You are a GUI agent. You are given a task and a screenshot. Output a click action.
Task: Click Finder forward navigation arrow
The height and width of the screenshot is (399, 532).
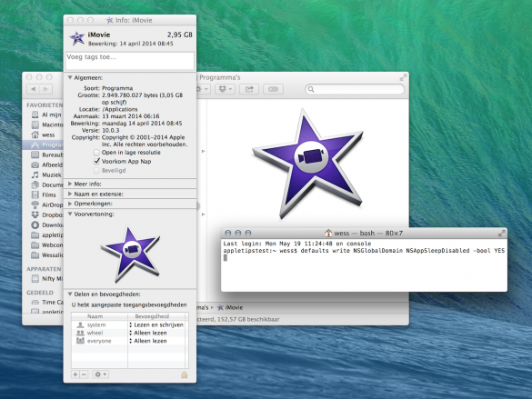(45, 89)
